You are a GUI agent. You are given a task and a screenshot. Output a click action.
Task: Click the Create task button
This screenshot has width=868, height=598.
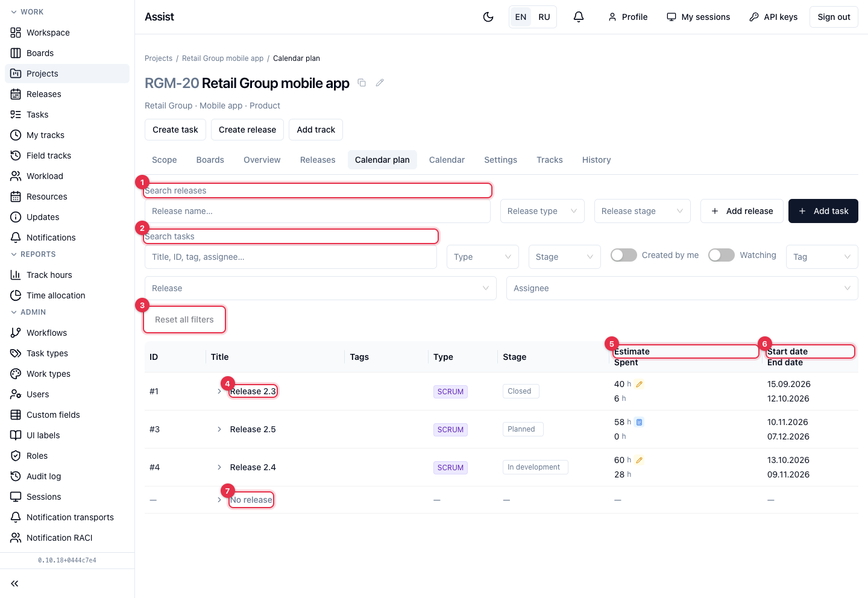click(175, 130)
